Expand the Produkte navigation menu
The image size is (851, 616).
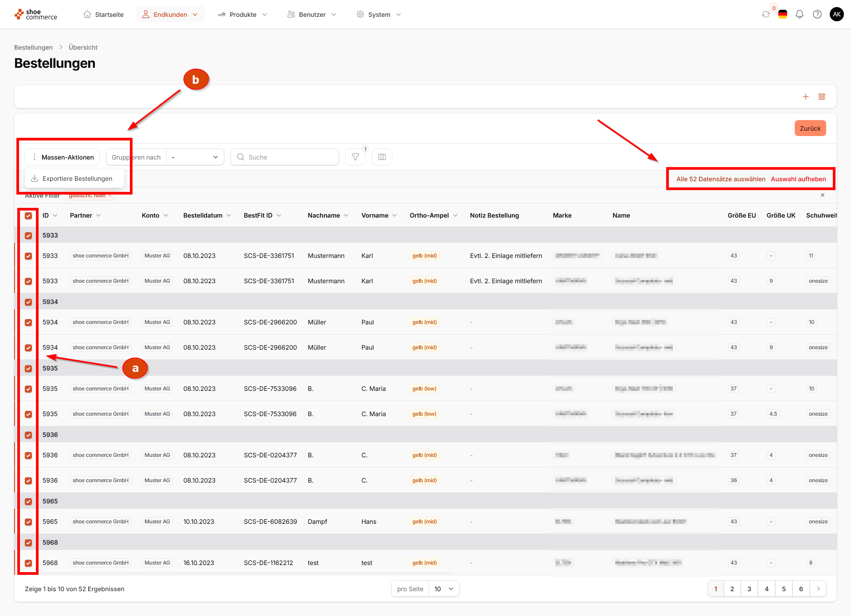[243, 15]
